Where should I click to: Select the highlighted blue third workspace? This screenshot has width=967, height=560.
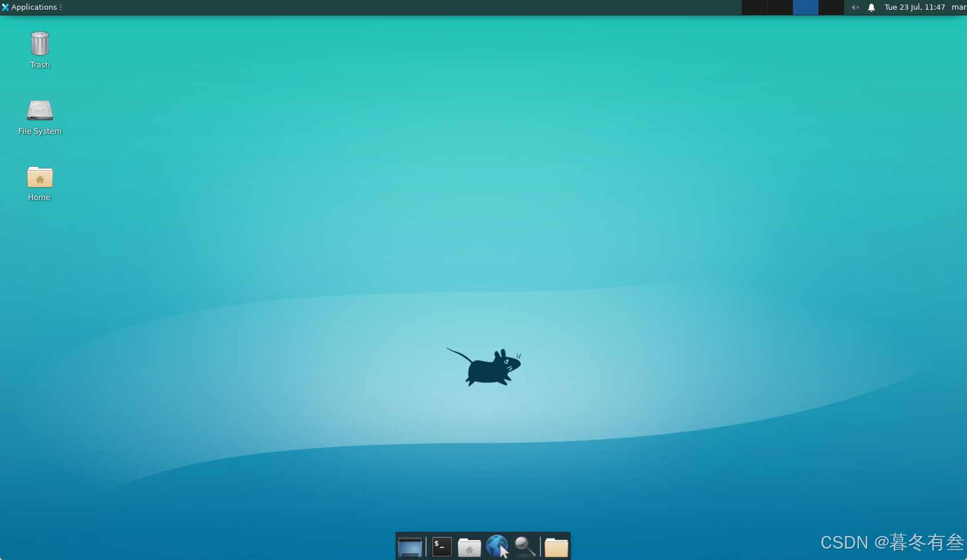click(x=805, y=7)
